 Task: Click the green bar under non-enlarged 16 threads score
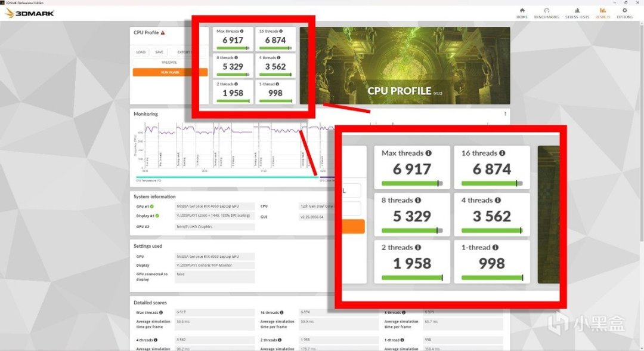tap(275, 48)
